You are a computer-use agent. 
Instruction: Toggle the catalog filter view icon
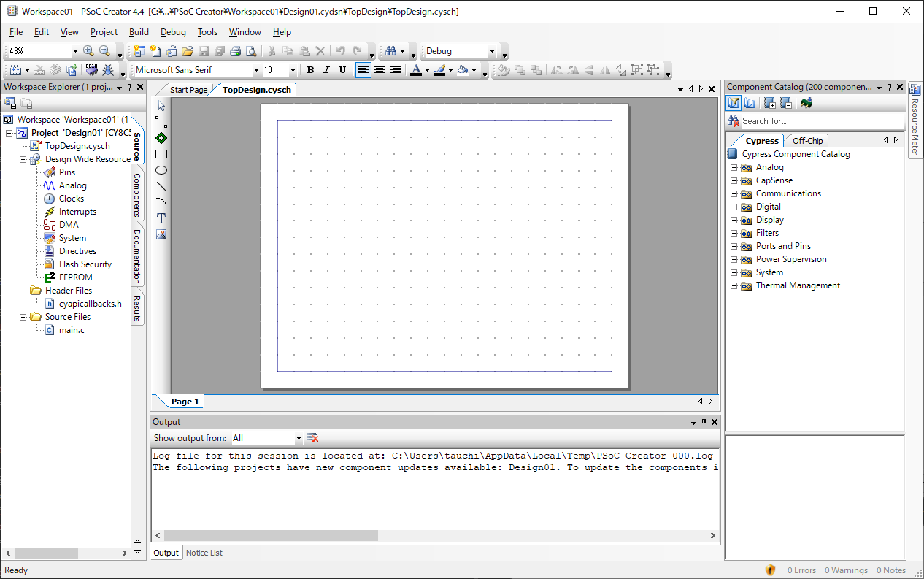click(x=734, y=103)
